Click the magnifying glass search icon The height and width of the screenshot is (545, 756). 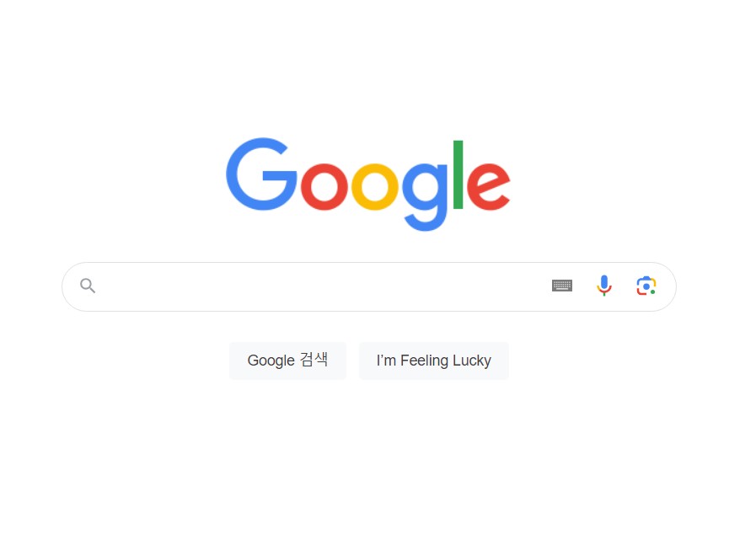(88, 286)
